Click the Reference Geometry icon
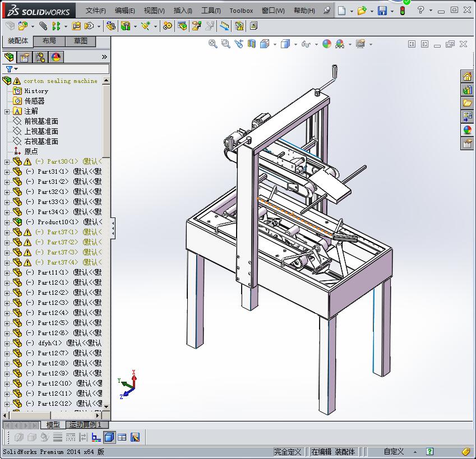 tap(146, 26)
